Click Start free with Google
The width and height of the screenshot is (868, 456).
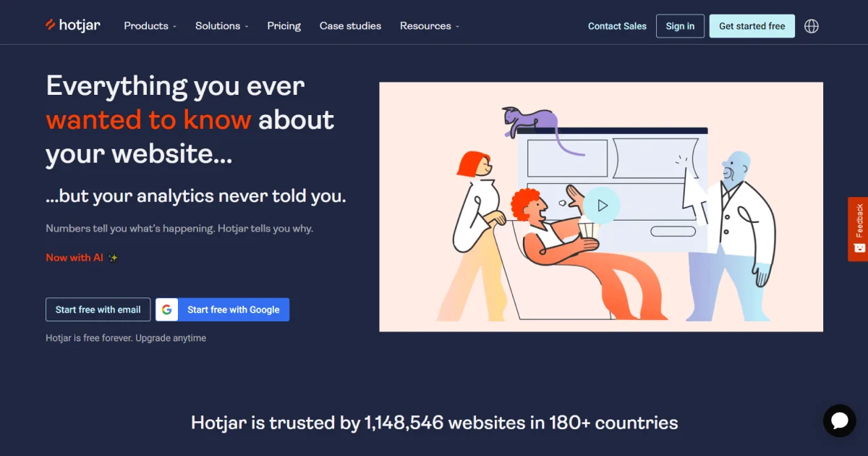click(x=223, y=310)
